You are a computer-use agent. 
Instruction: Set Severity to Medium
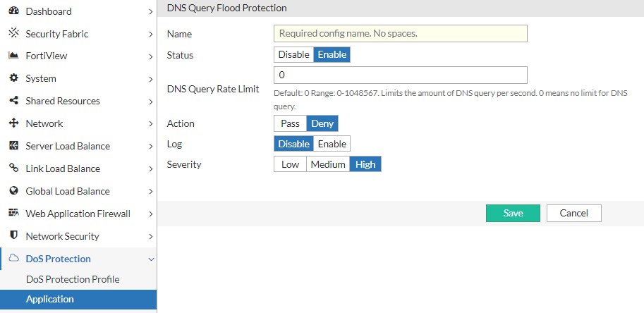328,164
